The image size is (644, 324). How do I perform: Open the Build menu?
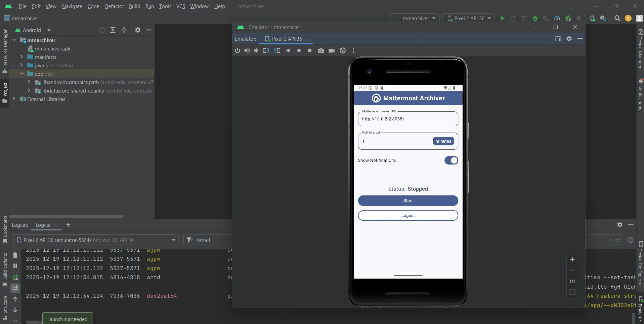point(134,6)
